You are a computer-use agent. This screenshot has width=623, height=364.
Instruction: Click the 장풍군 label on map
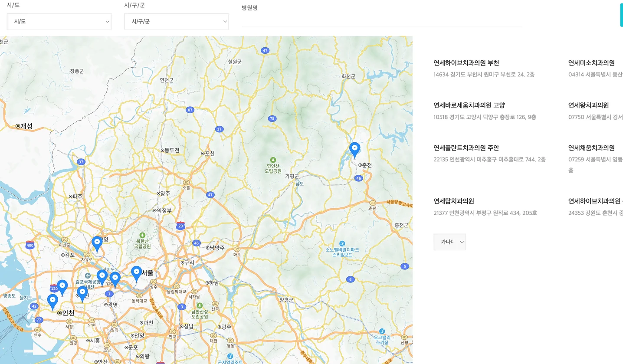[77, 71]
